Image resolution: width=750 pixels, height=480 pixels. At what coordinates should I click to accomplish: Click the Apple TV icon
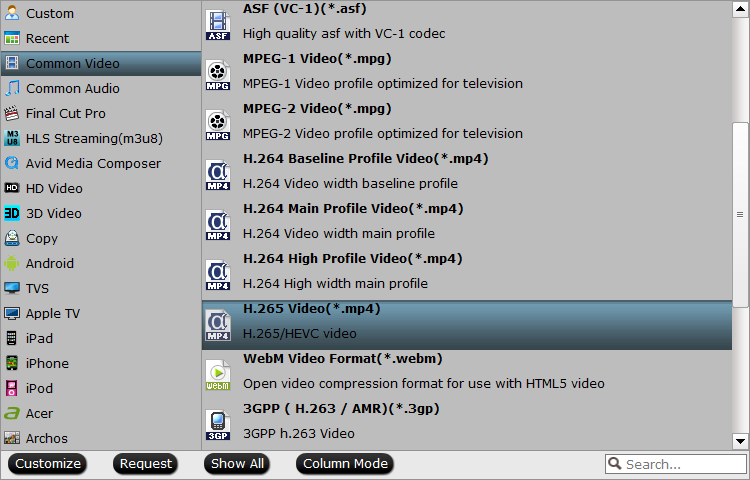[x=12, y=313]
